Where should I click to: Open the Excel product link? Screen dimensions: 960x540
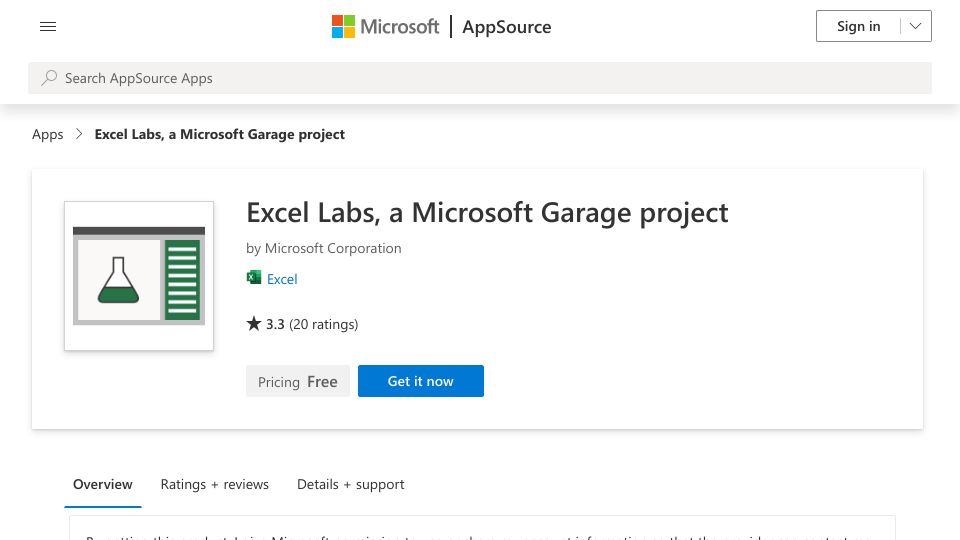click(282, 279)
